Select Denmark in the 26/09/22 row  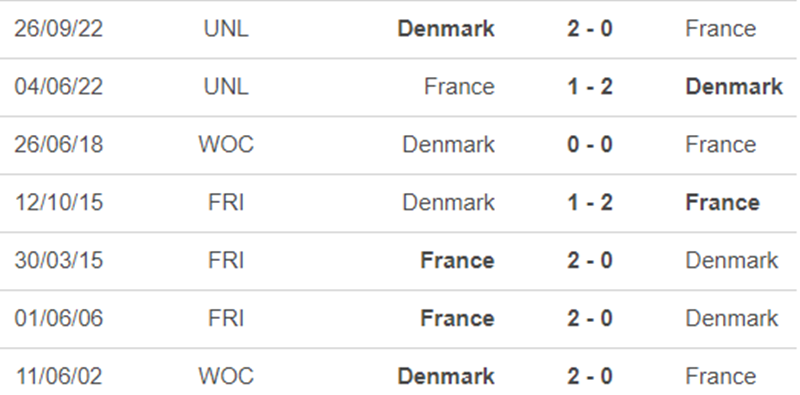(446, 29)
